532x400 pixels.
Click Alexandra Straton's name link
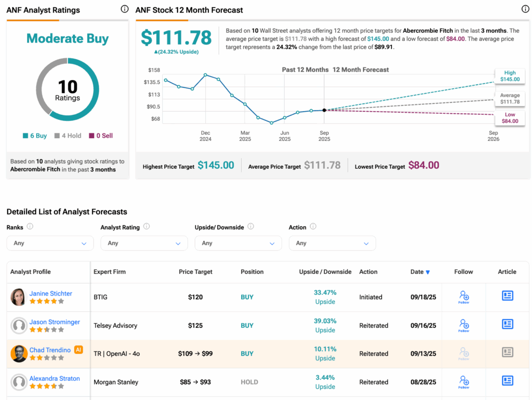pyautogui.click(x=55, y=379)
